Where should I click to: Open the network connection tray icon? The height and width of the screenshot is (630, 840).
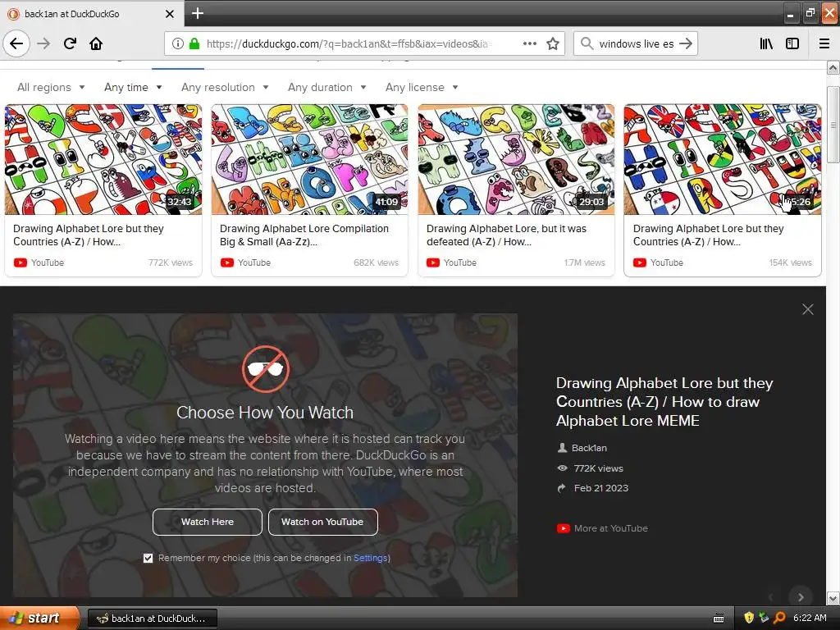click(x=764, y=618)
